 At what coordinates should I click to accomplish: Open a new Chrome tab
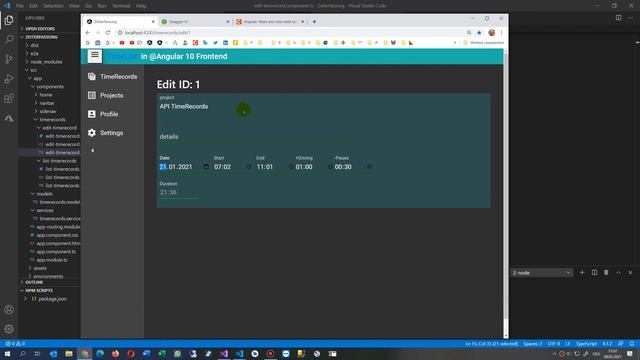point(314,22)
